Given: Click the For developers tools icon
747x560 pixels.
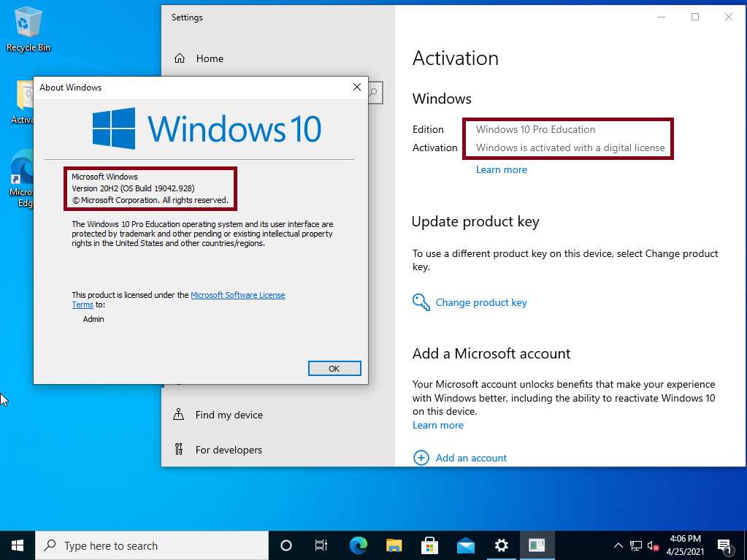Looking at the screenshot, I should (x=179, y=449).
